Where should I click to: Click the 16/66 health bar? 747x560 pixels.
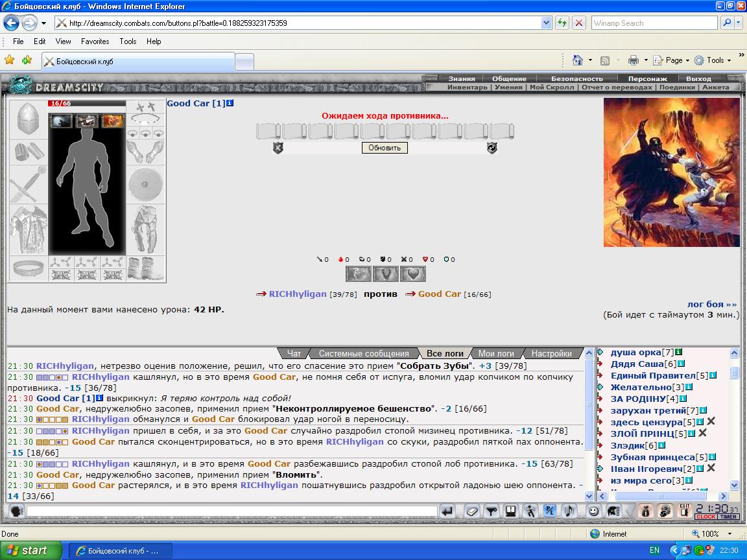pos(87,103)
